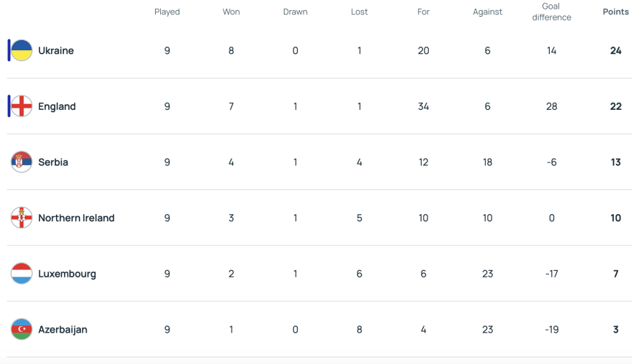Screen dimensions: 632x364
Task: Open the Azerbaijan team name
Action: pyautogui.click(x=63, y=329)
